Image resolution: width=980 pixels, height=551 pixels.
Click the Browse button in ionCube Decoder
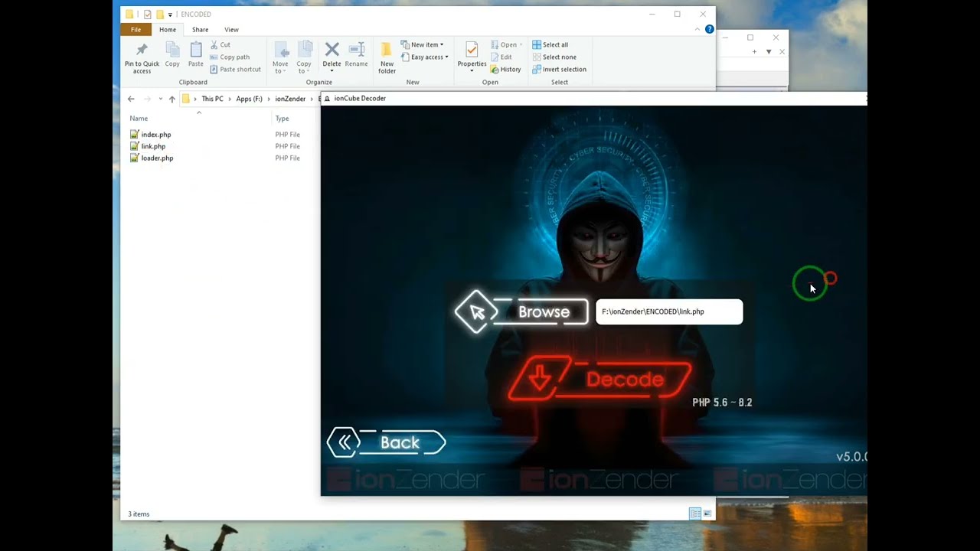coord(522,311)
